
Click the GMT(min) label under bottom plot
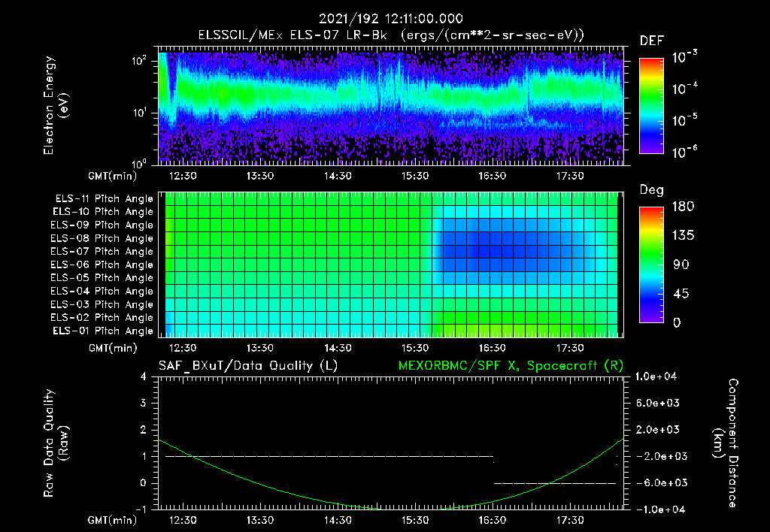(113, 520)
